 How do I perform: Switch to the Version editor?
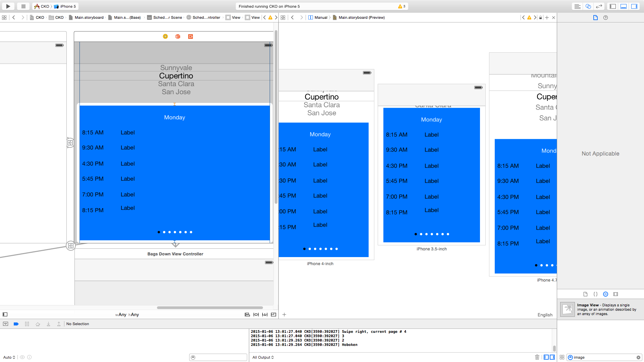pyautogui.click(x=599, y=6)
